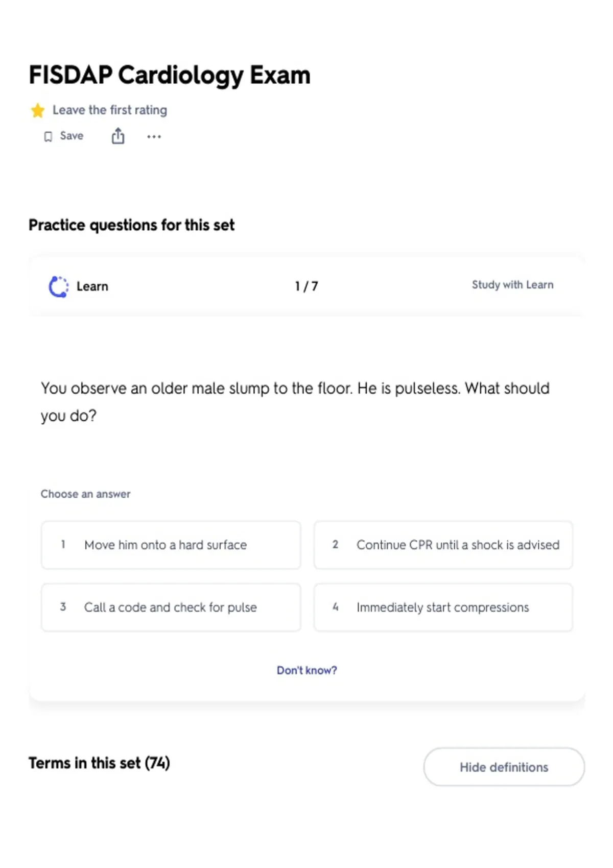
Task: Click the Learn mode circular icon
Action: (59, 286)
